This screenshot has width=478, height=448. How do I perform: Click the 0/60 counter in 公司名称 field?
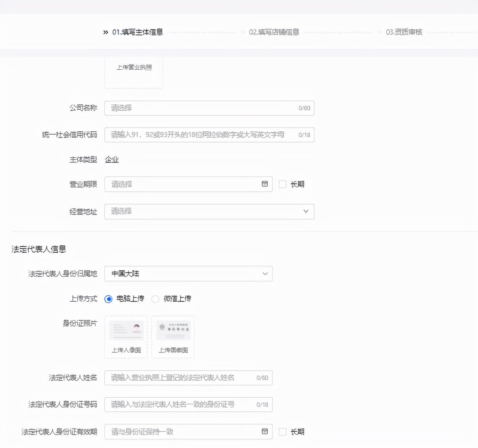(x=304, y=108)
